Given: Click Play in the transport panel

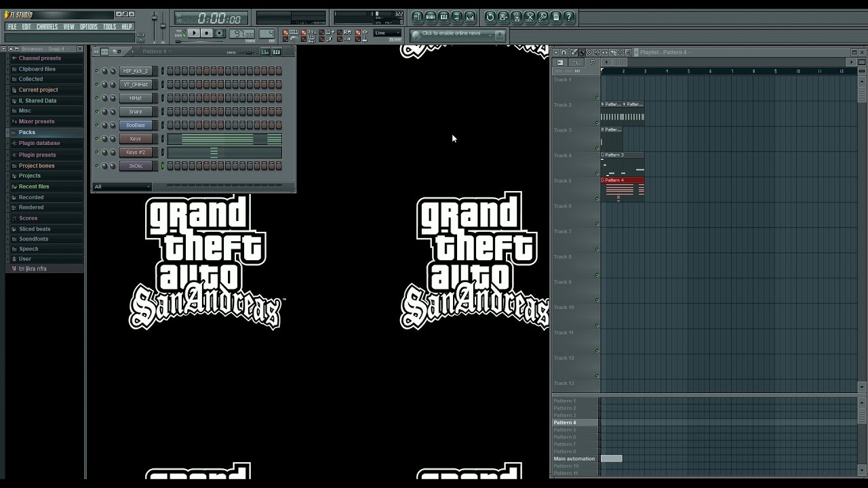Looking at the screenshot, I should coord(194,33).
